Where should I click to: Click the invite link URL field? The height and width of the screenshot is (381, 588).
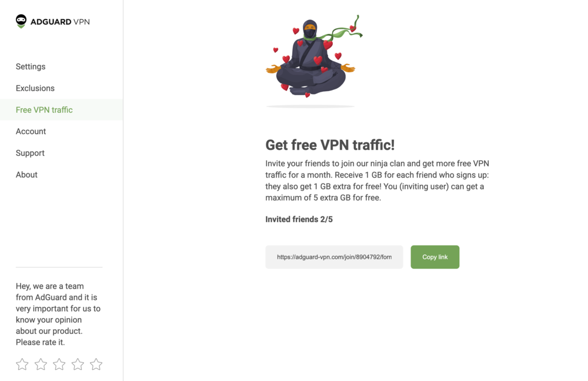tap(334, 257)
